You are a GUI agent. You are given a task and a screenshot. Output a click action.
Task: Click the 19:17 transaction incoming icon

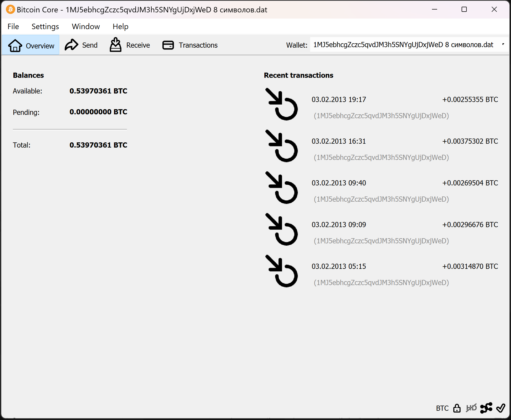281,104
